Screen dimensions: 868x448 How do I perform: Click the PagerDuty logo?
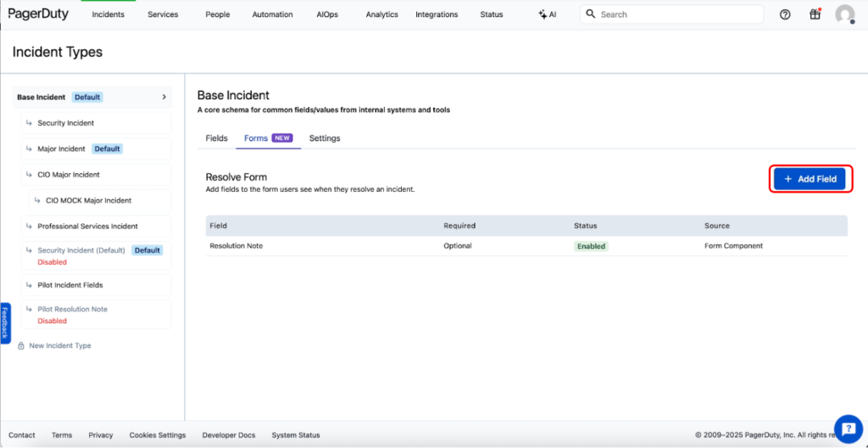point(38,14)
